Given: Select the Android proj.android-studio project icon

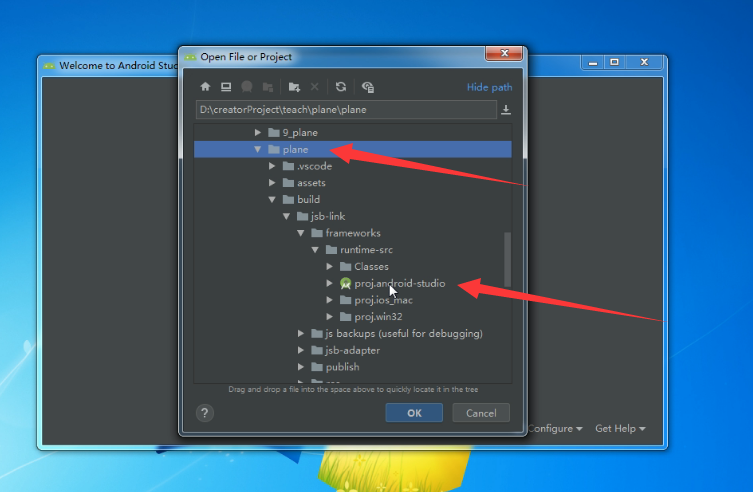Looking at the screenshot, I should pyautogui.click(x=345, y=284).
